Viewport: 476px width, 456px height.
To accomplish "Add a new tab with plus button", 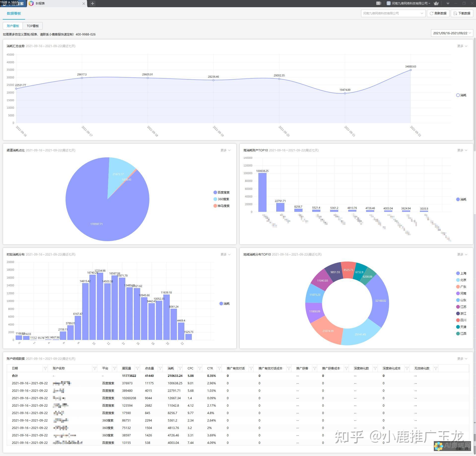I will tap(92, 3).
